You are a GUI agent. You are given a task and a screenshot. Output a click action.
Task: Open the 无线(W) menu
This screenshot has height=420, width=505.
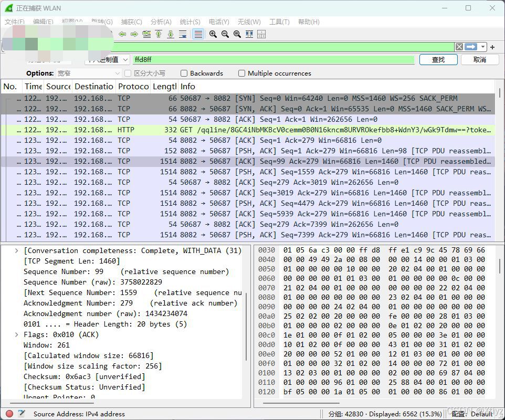point(249,22)
